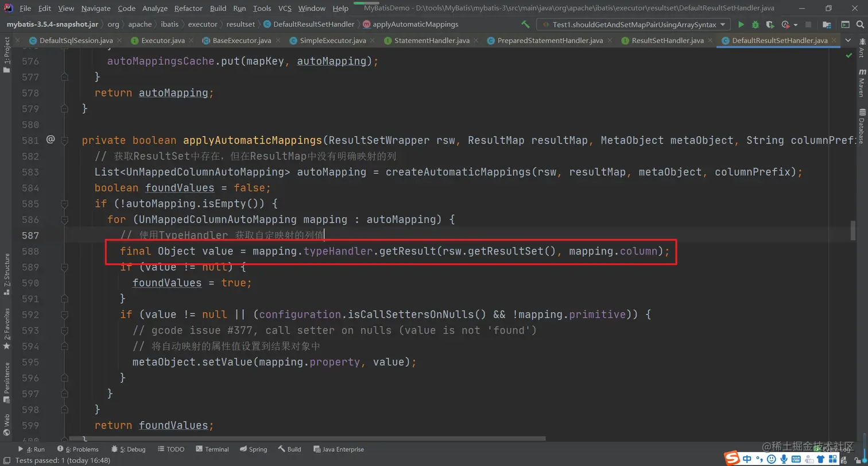Run with Coverage shield icon
868x466 pixels.
(x=770, y=25)
